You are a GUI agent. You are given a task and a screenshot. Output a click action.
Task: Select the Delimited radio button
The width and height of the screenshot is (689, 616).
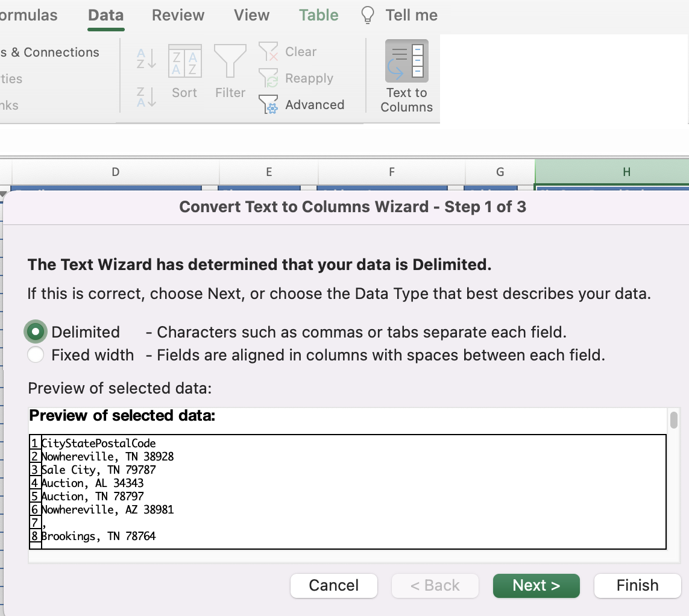[35, 332]
